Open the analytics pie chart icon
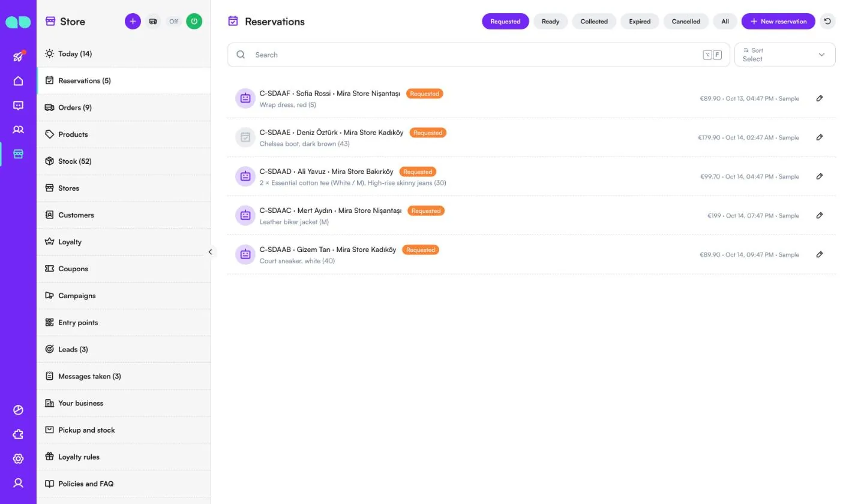The image size is (852, 504). pos(18,410)
